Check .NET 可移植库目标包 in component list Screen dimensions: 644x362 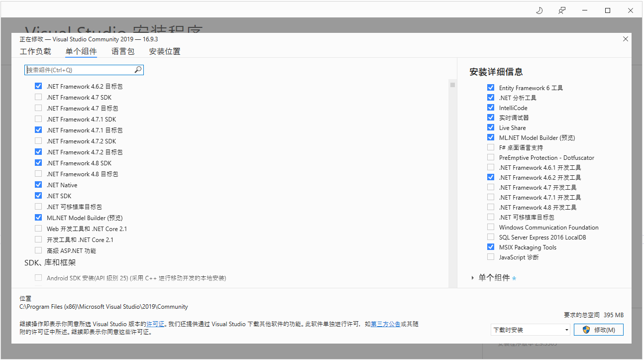[38, 207]
